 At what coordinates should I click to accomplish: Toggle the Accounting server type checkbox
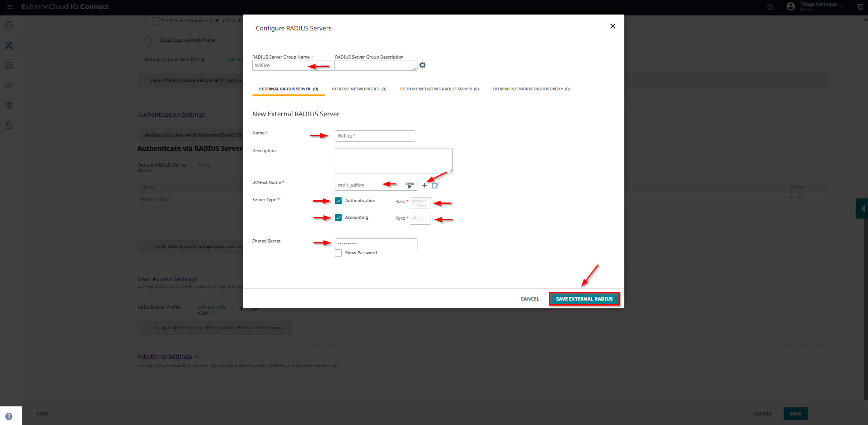(338, 217)
